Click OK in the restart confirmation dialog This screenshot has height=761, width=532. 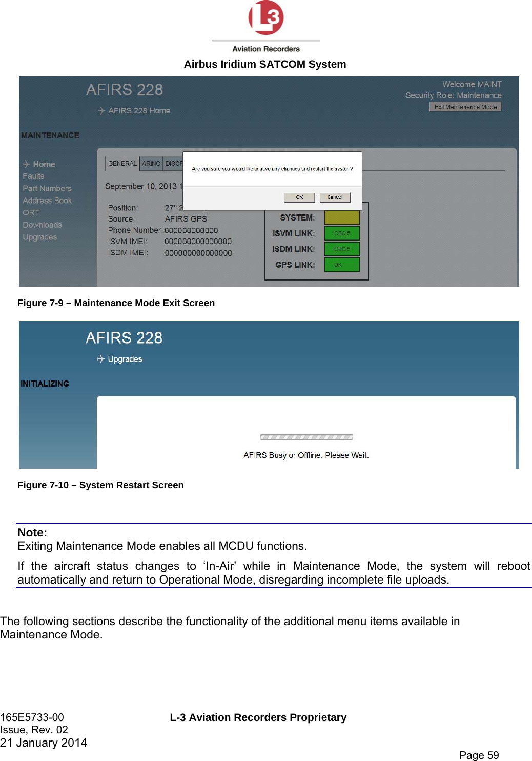299,197
